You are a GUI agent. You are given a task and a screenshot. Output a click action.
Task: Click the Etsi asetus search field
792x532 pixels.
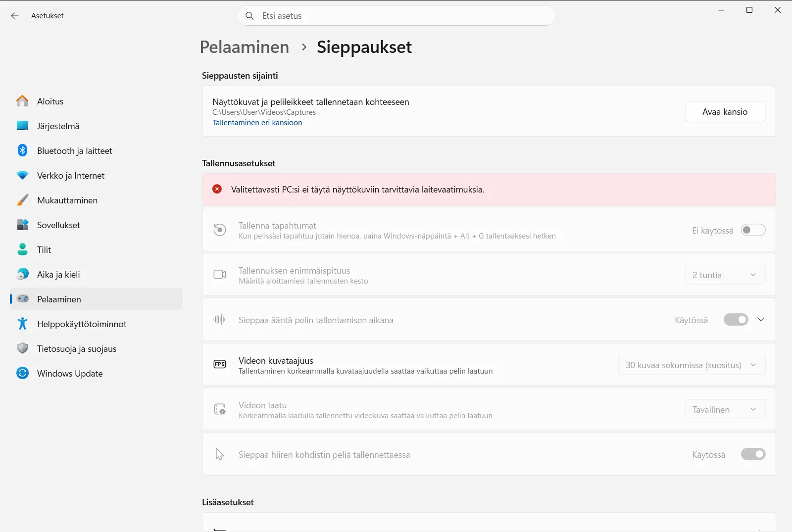[x=396, y=16]
